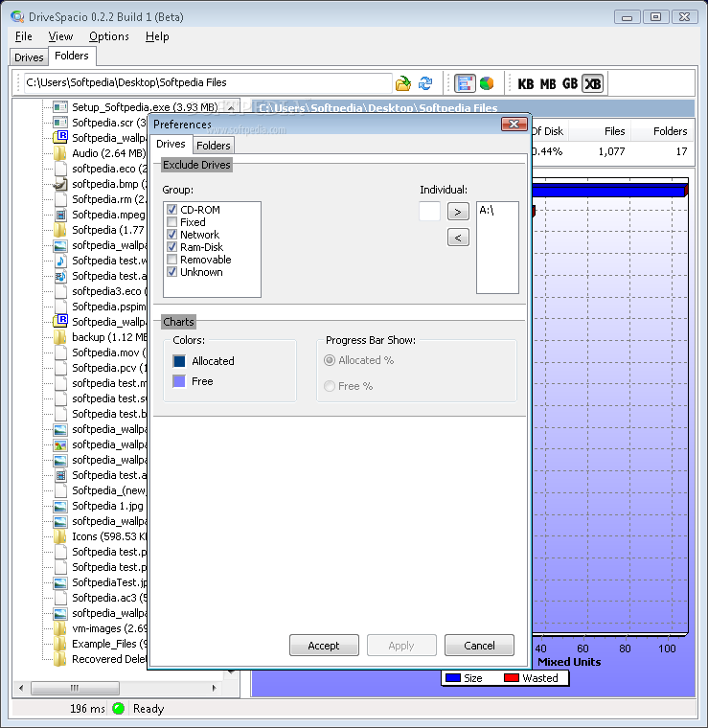
Task: Click the Accept button
Action: [324, 646]
